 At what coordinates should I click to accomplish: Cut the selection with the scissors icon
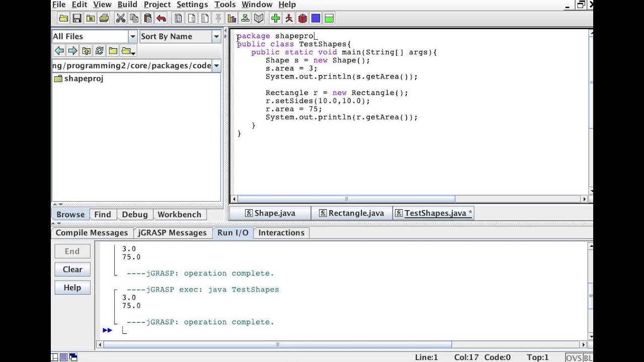(121, 19)
